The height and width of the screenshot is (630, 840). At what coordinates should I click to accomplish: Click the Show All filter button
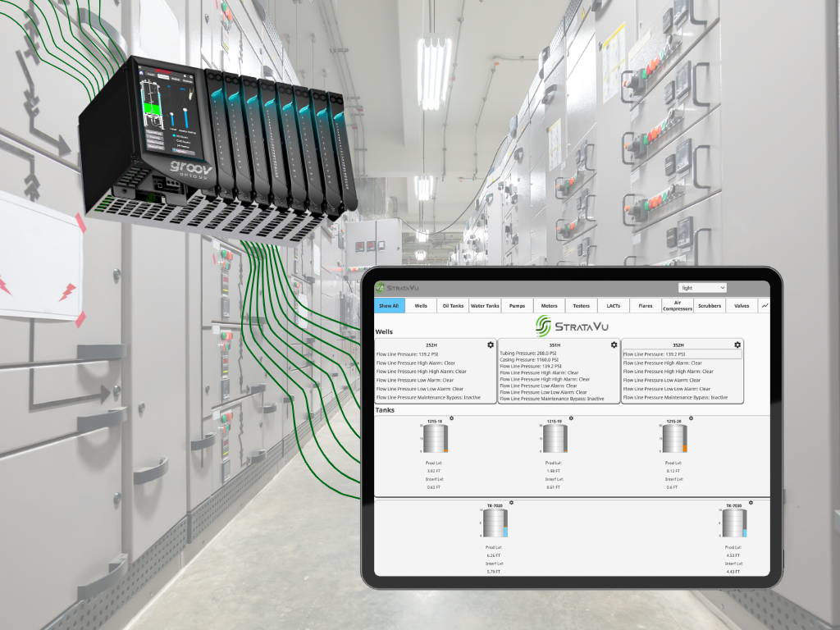(x=389, y=305)
